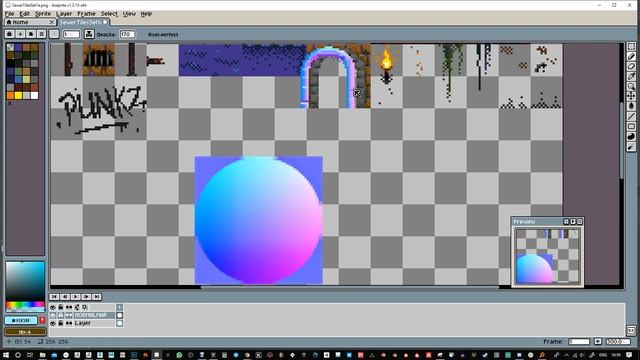Viewport: 640px width, 360px height.
Task: Select the Pencil tool
Action: (x=631, y=57)
